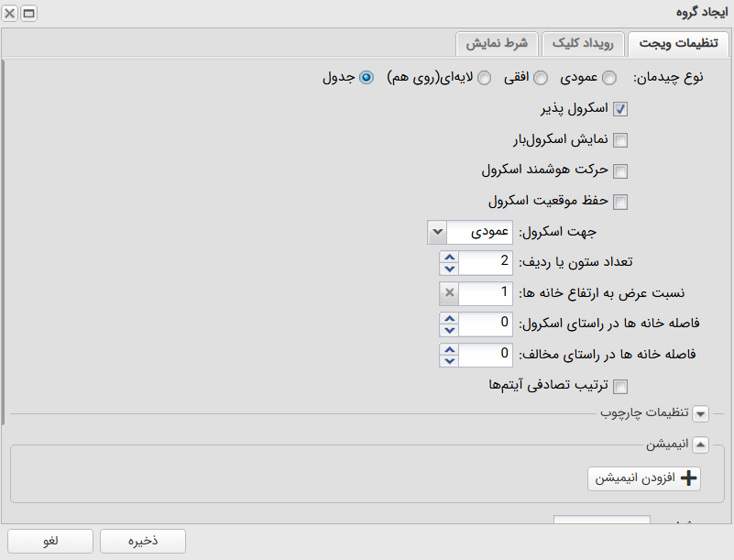The height and width of the screenshot is (560, 734).
Task: Open the شرط نمایش tab
Action: (497, 44)
